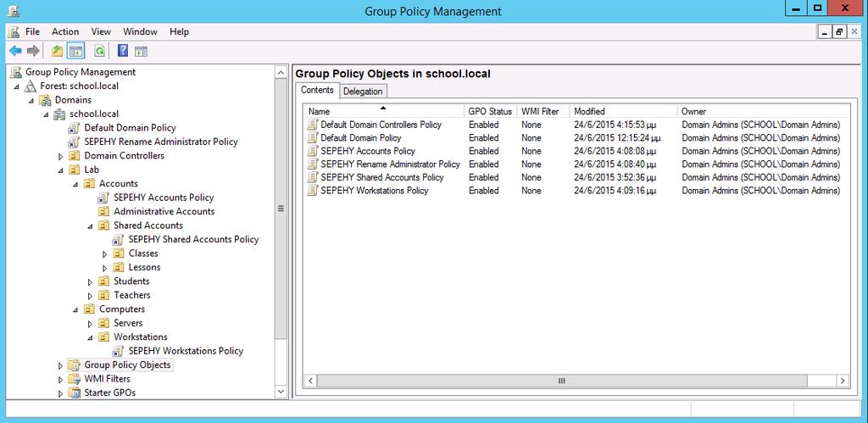
Task: Select Default Domain Policy in the list
Action: tap(361, 138)
